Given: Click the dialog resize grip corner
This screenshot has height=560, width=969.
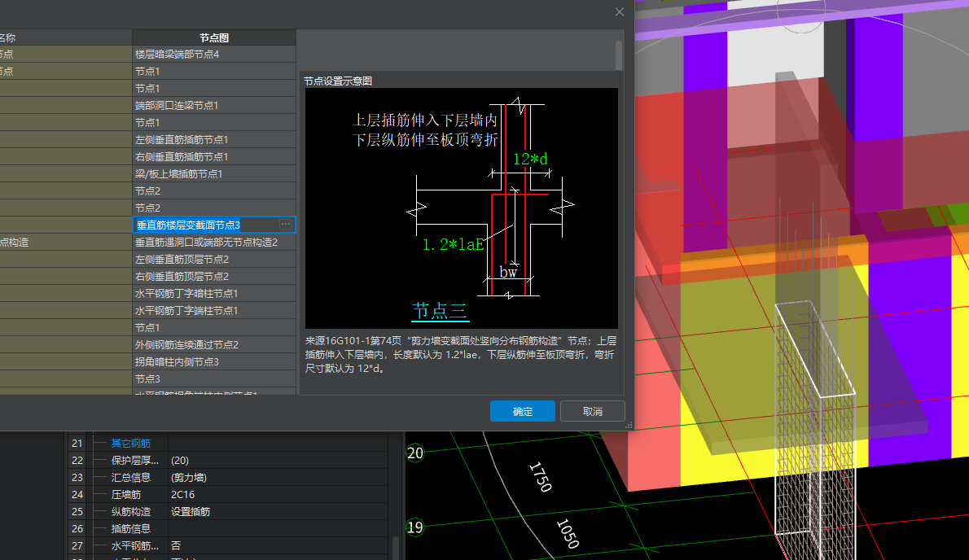Looking at the screenshot, I should 629,426.
